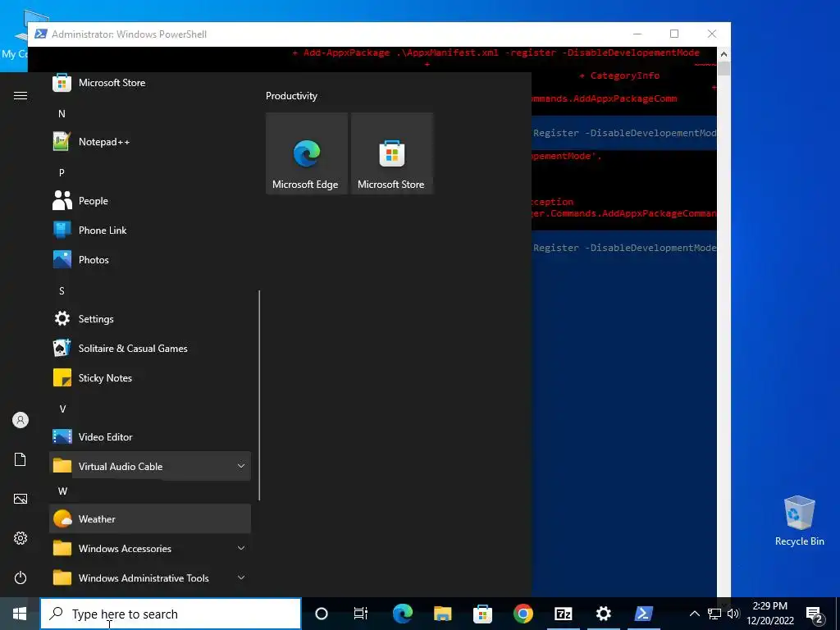Open Phone Link app

(150, 231)
